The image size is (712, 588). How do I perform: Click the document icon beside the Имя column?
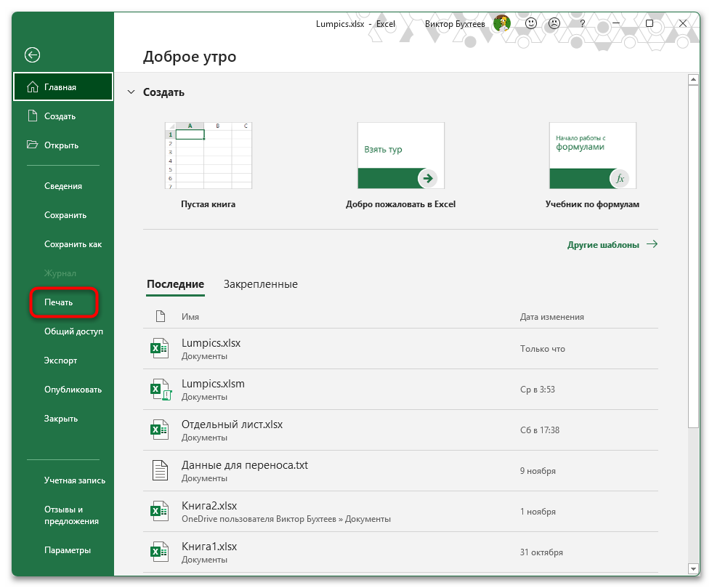pos(160,316)
